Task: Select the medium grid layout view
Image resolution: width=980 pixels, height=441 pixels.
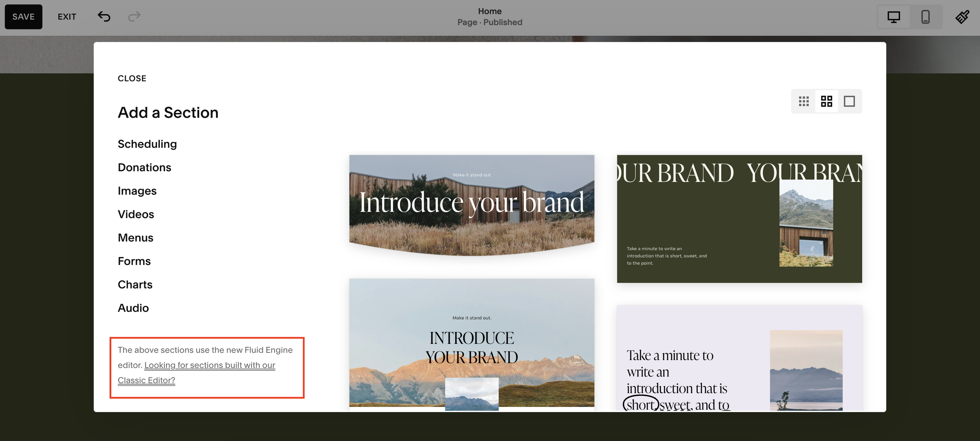Action: point(827,101)
